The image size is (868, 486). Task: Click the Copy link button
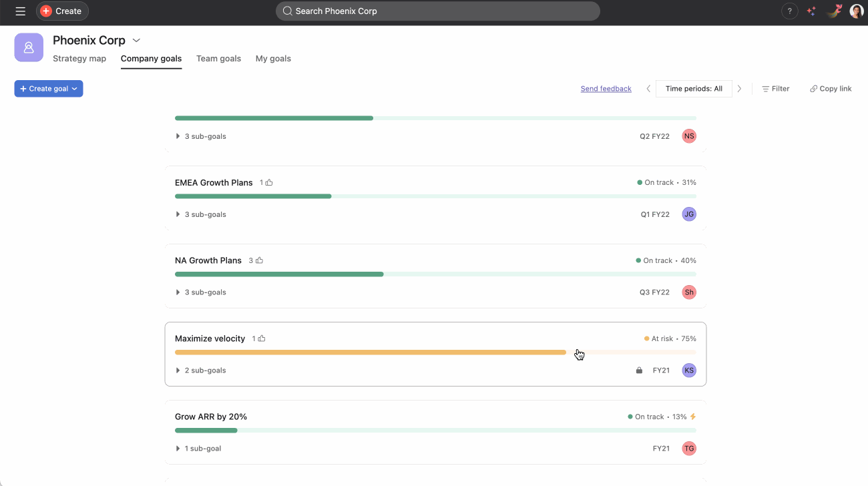(831, 89)
